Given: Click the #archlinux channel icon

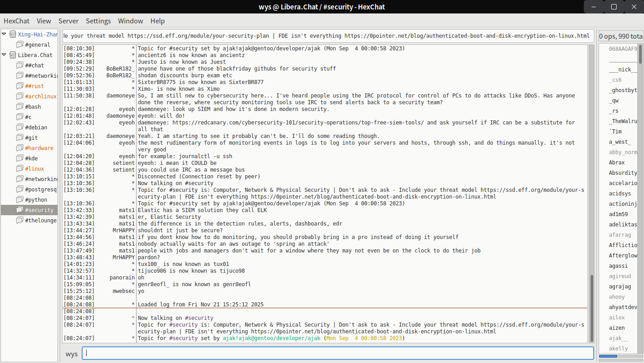Looking at the screenshot, I should point(19,96).
